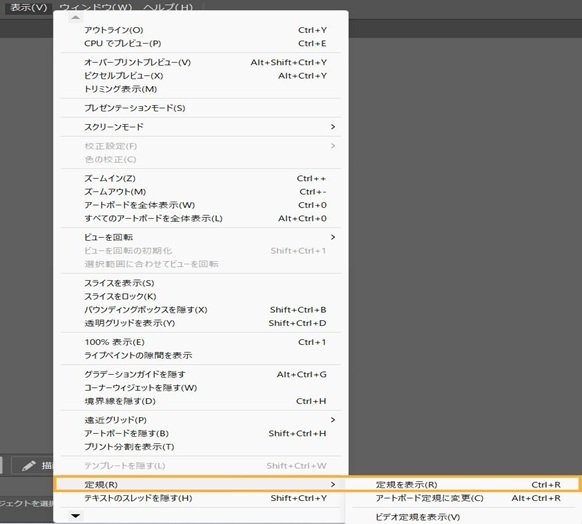This screenshot has height=524, width=582.
Task: Select ズームアウト(M) menu item
Action: pyautogui.click(x=201, y=192)
